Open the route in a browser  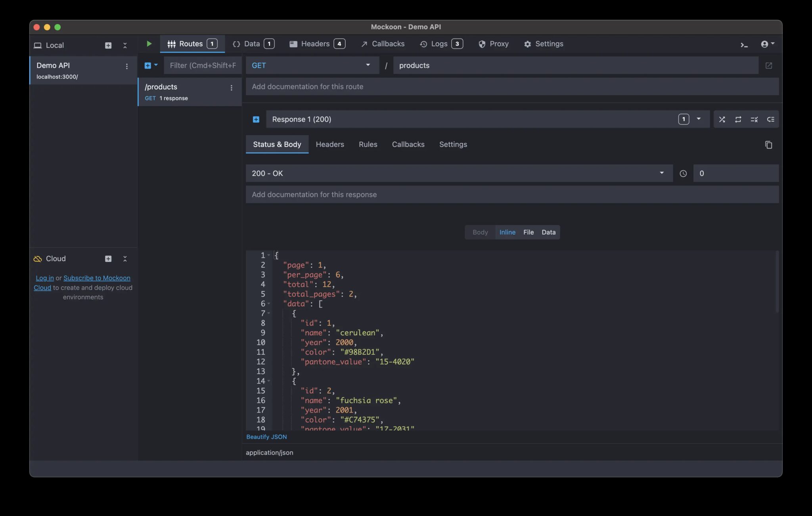[769, 65]
